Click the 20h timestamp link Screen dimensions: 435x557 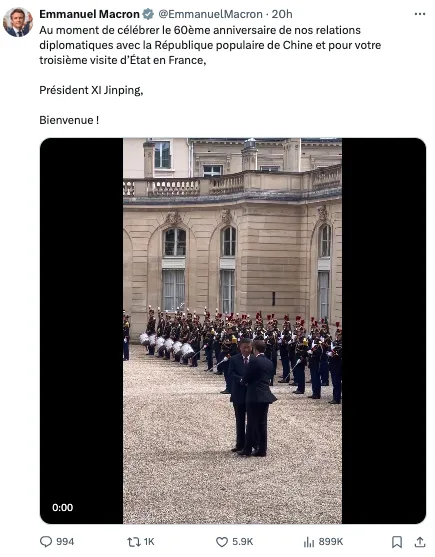282,14
